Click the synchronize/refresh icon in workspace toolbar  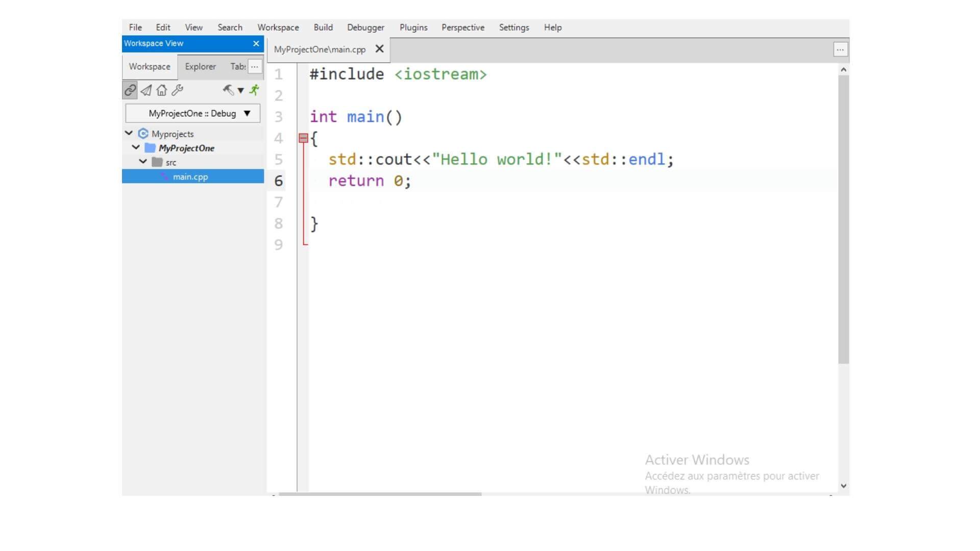click(129, 89)
